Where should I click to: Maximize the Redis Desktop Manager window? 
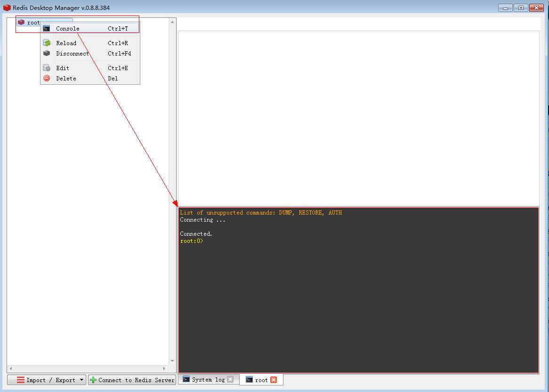click(x=521, y=8)
